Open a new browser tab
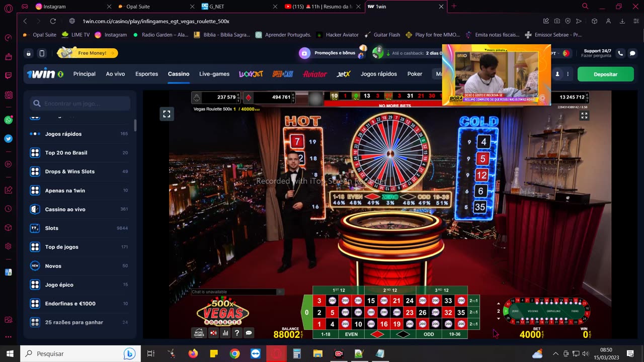The image size is (644, 362). click(454, 7)
